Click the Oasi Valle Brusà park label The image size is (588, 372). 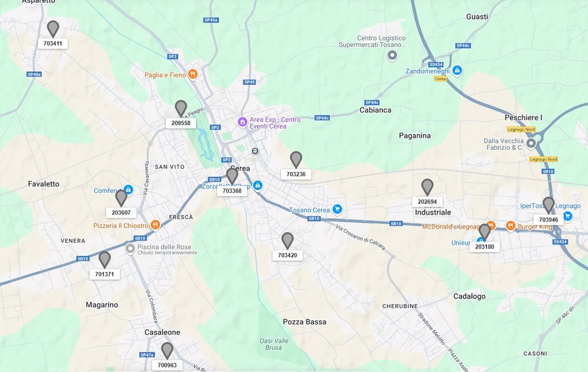click(x=274, y=344)
